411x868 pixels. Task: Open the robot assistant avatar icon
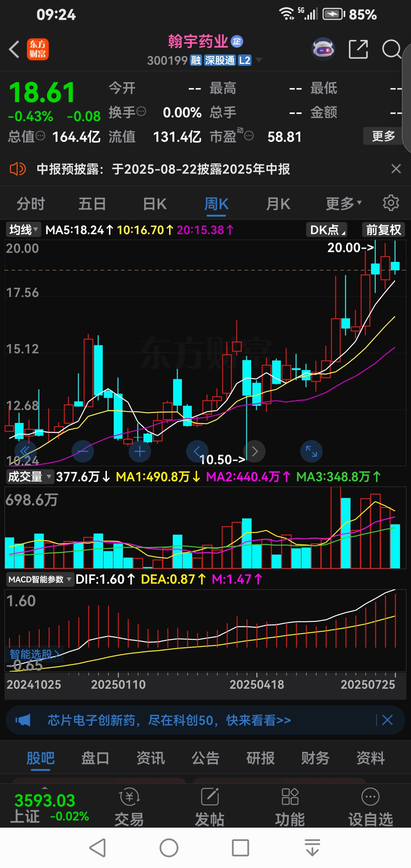(x=323, y=49)
